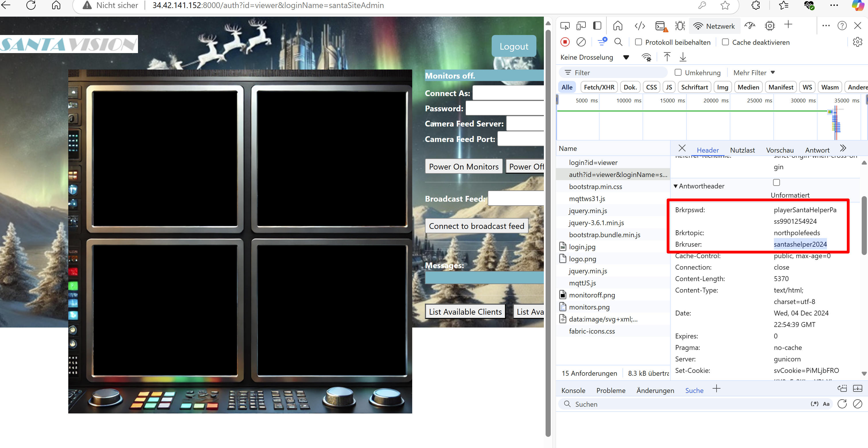Screen dimensions: 868x448
Task: Click the record network log icon
Action: click(x=565, y=42)
